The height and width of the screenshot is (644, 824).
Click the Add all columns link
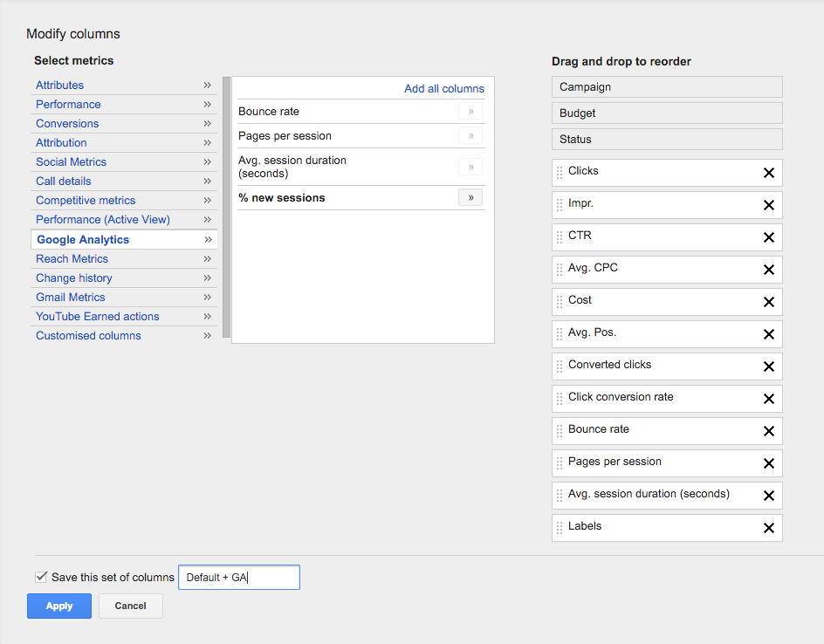(443, 89)
